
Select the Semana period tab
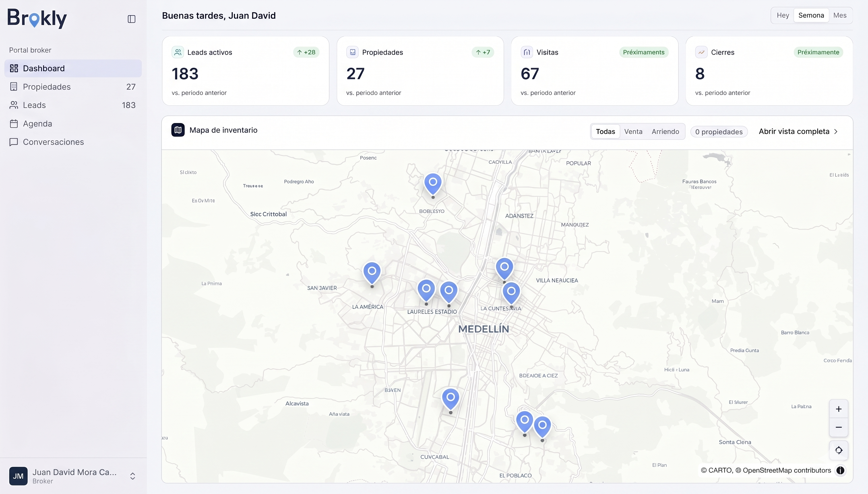click(x=811, y=15)
